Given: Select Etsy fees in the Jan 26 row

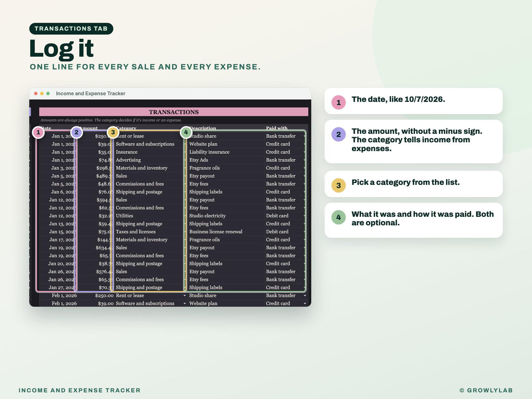Looking at the screenshot, I should (x=199, y=280).
